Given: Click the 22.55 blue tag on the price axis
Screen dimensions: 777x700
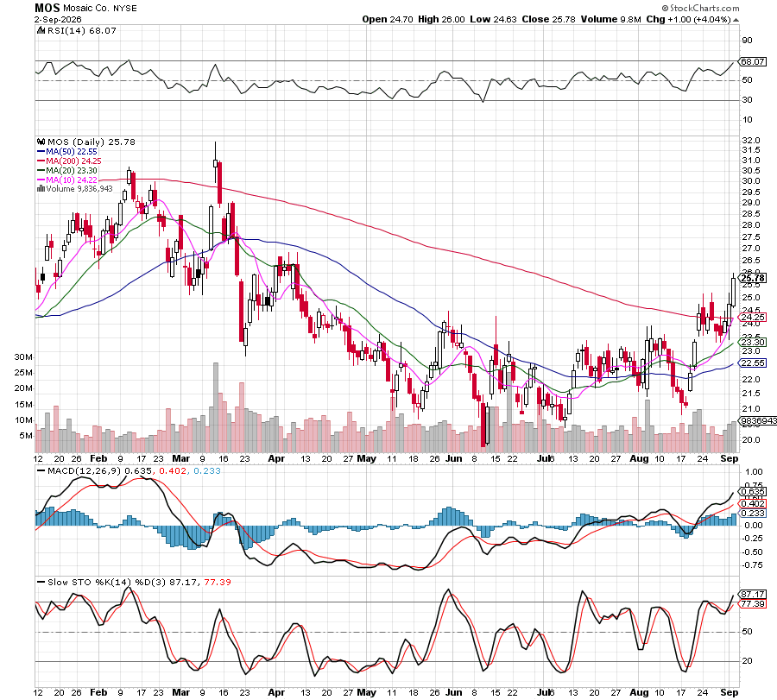Looking at the screenshot, I should coord(753,363).
